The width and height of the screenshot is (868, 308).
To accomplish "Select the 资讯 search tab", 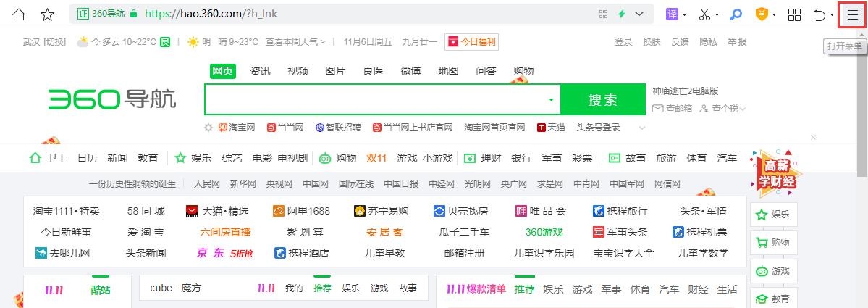I will [260, 71].
